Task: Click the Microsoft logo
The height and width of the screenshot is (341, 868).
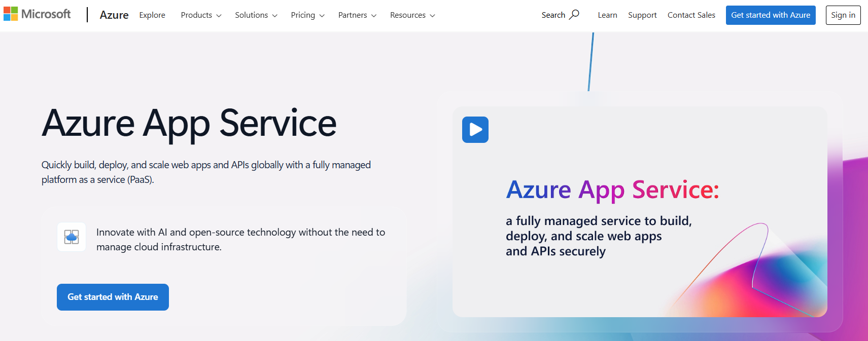Action: tap(37, 14)
